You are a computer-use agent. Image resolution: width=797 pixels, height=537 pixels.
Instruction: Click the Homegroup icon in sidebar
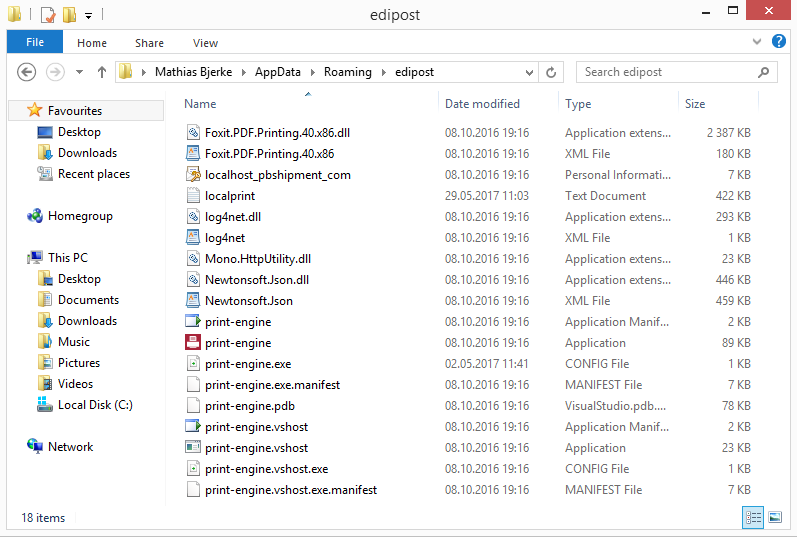[x=35, y=216]
